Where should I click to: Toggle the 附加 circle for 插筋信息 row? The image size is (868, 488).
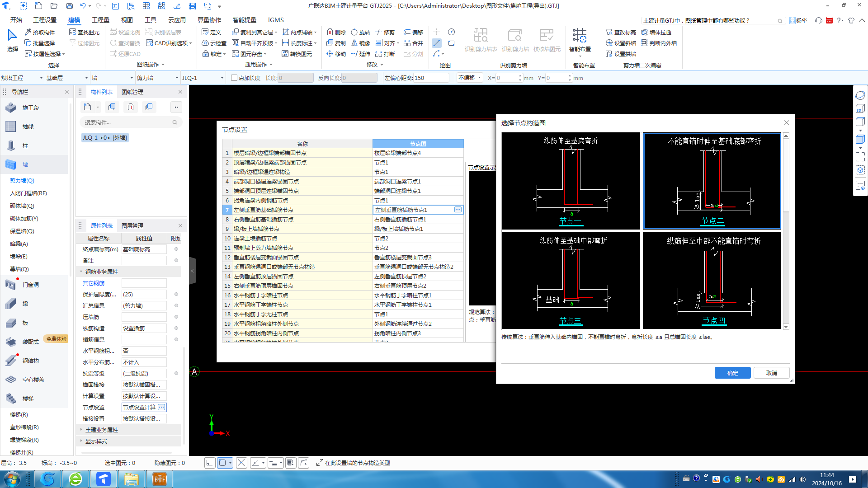176,339
